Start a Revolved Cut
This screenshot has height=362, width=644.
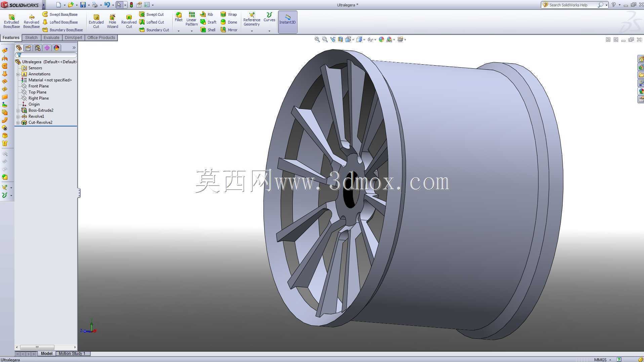129,22
